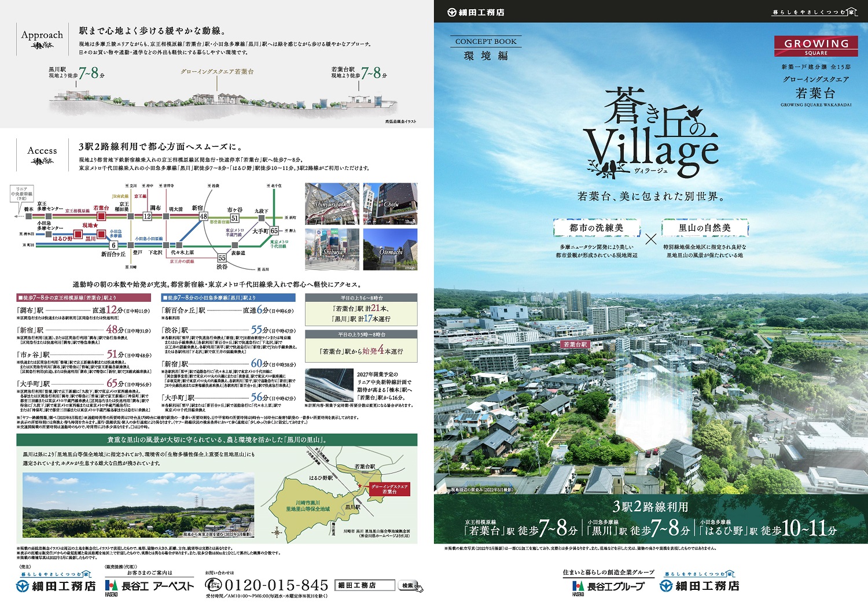Click the 48 minute box at 新宿 on route map
The height and width of the screenshot is (613, 868).
click(x=203, y=216)
